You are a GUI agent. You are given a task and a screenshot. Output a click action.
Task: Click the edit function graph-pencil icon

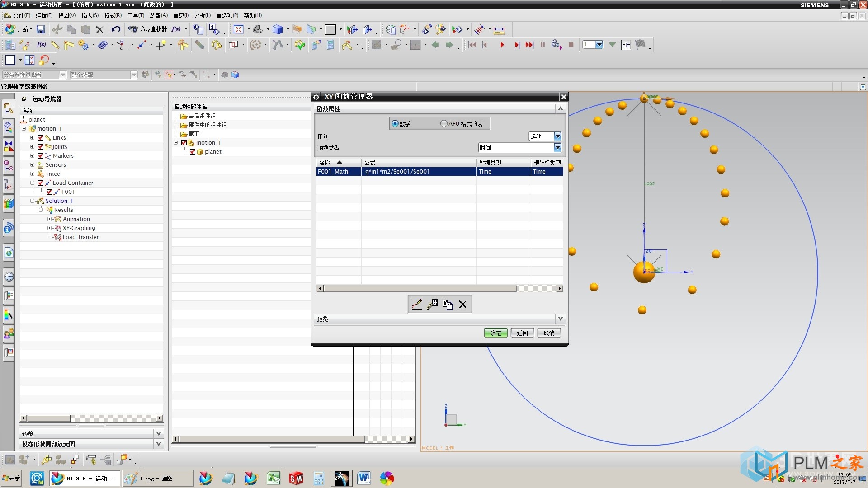417,304
